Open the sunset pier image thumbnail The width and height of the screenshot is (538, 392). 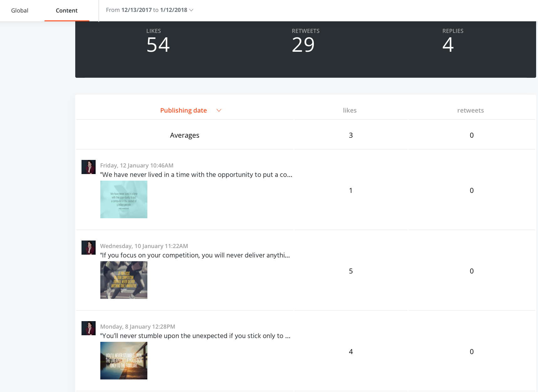(x=124, y=361)
